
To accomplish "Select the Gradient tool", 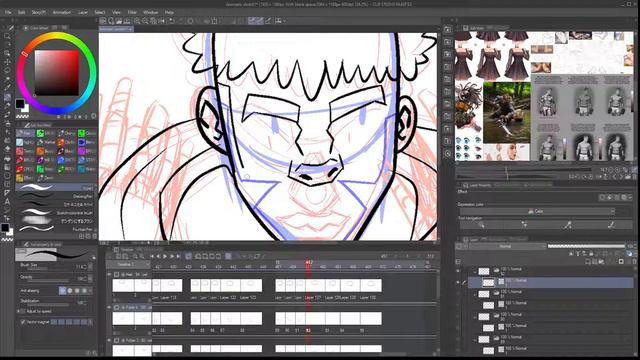I will pyautogui.click(x=7, y=167).
